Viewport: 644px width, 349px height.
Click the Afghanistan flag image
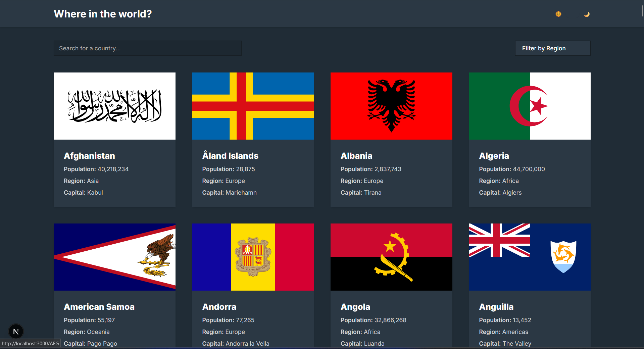114,106
